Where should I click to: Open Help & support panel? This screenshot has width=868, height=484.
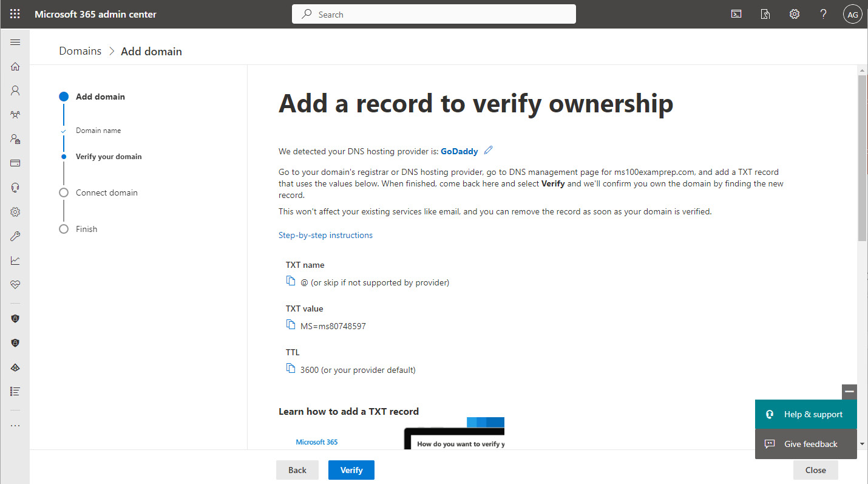[806, 414]
